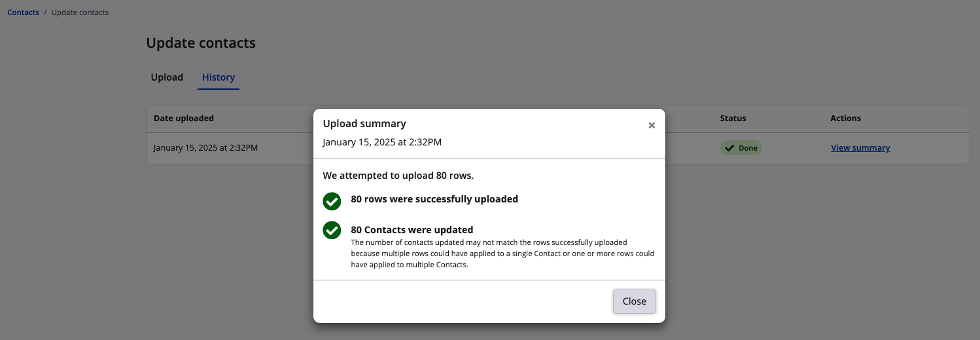Click the "80 Contacts were updated" heading

click(412, 230)
